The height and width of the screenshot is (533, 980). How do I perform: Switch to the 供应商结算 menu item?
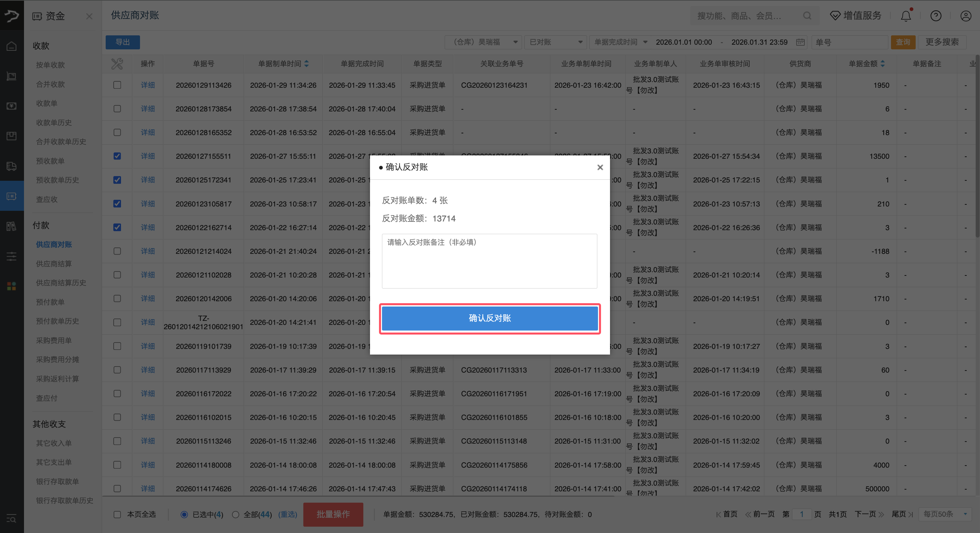(53, 263)
